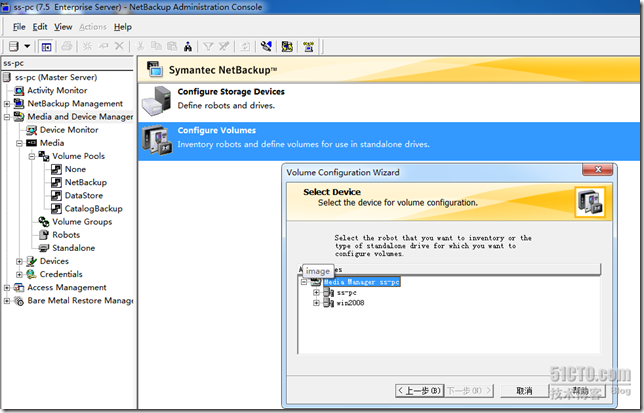Click the clear filter toolbar icon

coord(224,46)
